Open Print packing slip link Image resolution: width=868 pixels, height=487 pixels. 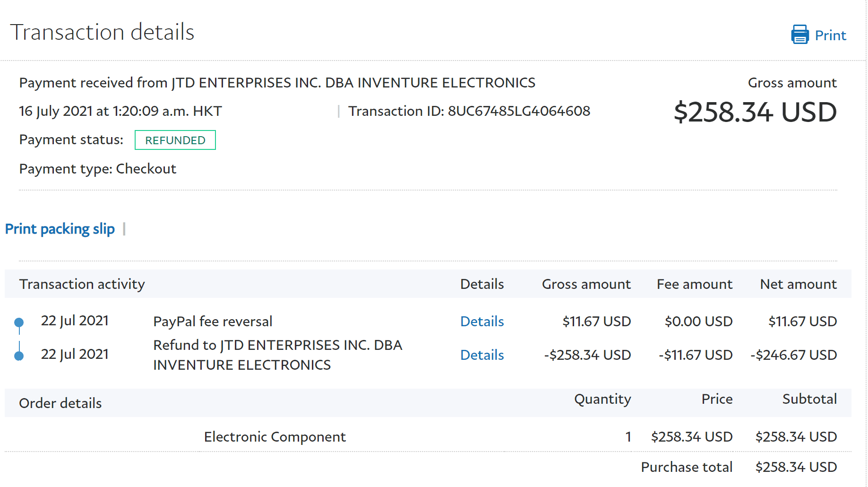(60, 229)
